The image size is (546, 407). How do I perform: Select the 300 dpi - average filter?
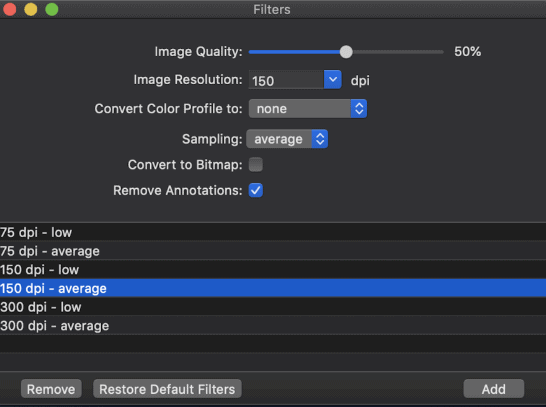(x=273, y=326)
